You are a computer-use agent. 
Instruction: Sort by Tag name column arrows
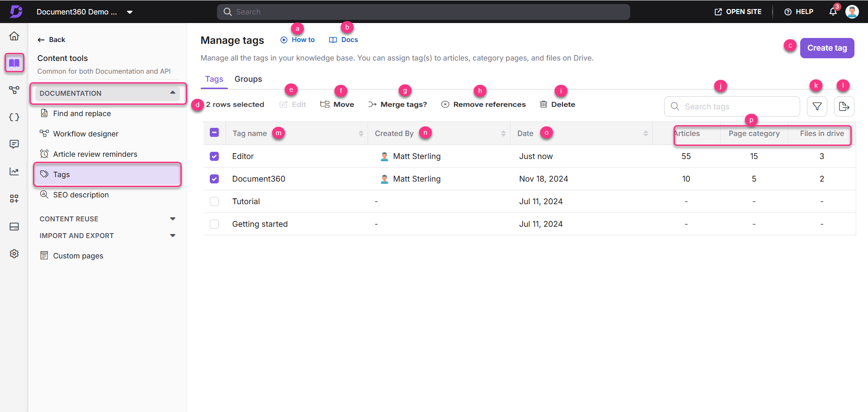(x=361, y=133)
